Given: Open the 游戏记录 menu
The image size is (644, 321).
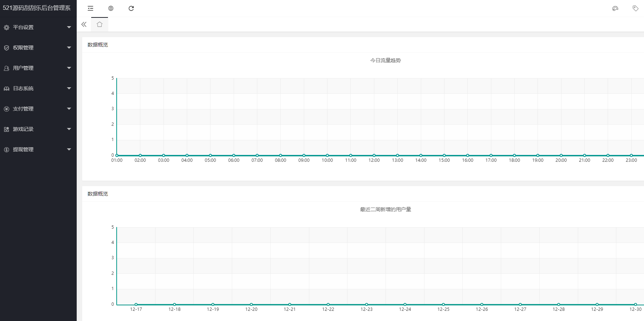Looking at the screenshot, I should (38, 129).
